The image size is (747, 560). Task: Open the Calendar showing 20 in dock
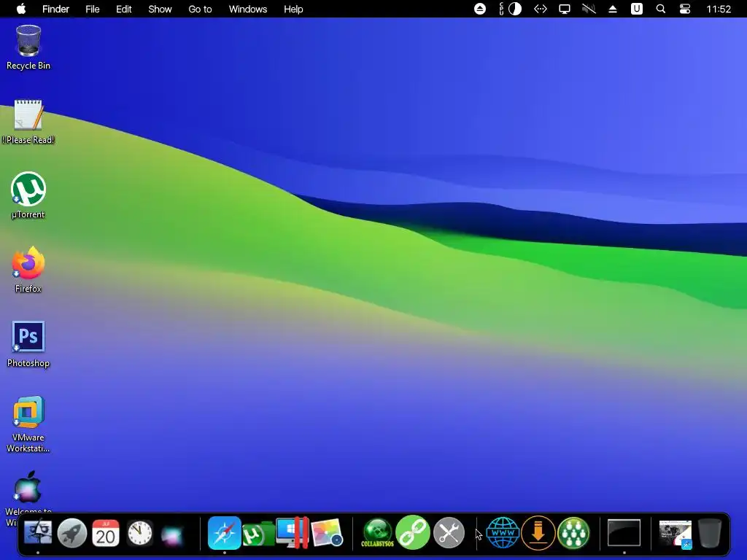(x=106, y=533)
